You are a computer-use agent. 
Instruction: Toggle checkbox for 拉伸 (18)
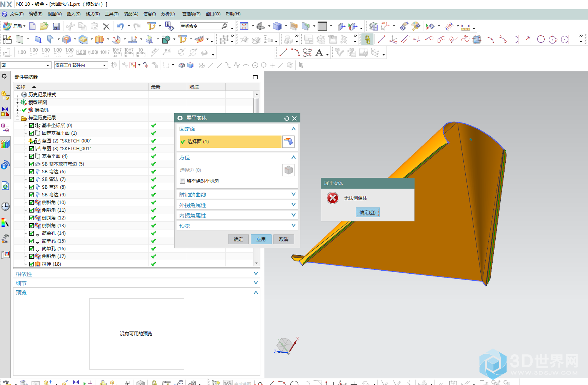click(x=32, y=264)
